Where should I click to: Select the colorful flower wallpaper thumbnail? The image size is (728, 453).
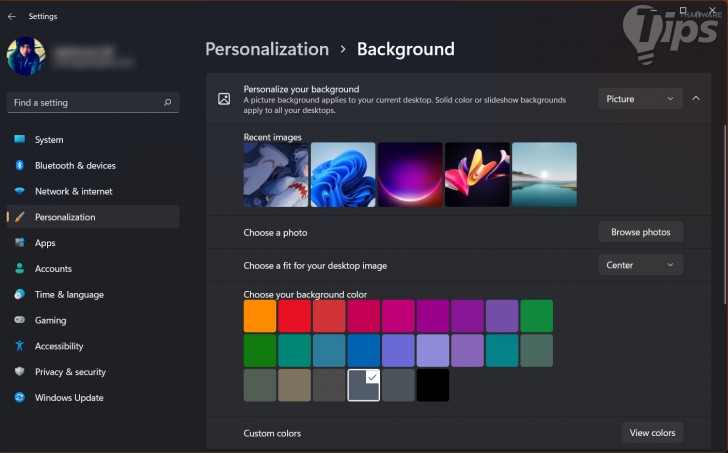pyautogui.click(x=477, y=175)
